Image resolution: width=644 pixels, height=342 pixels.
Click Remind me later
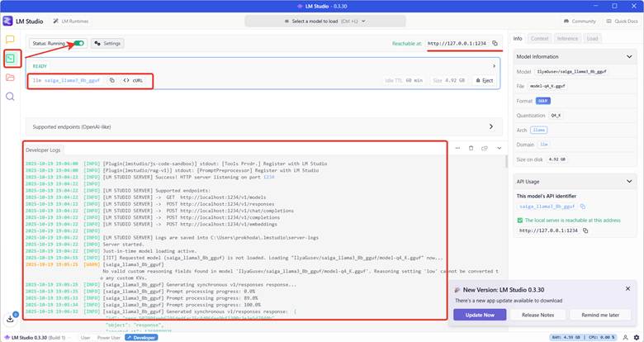click(x=600, y=315)
